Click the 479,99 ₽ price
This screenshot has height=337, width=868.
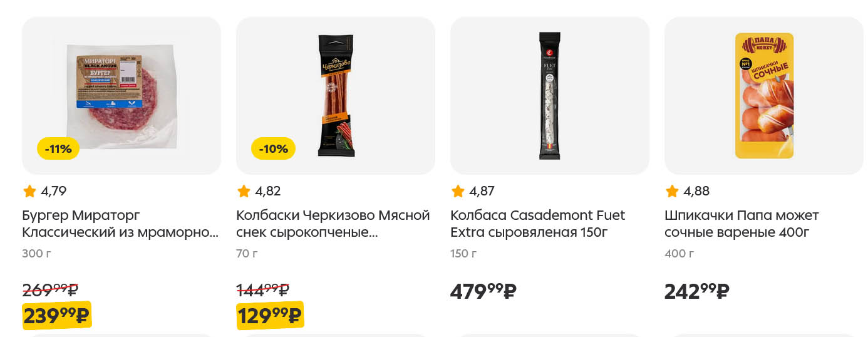click(x=483, y=291)
